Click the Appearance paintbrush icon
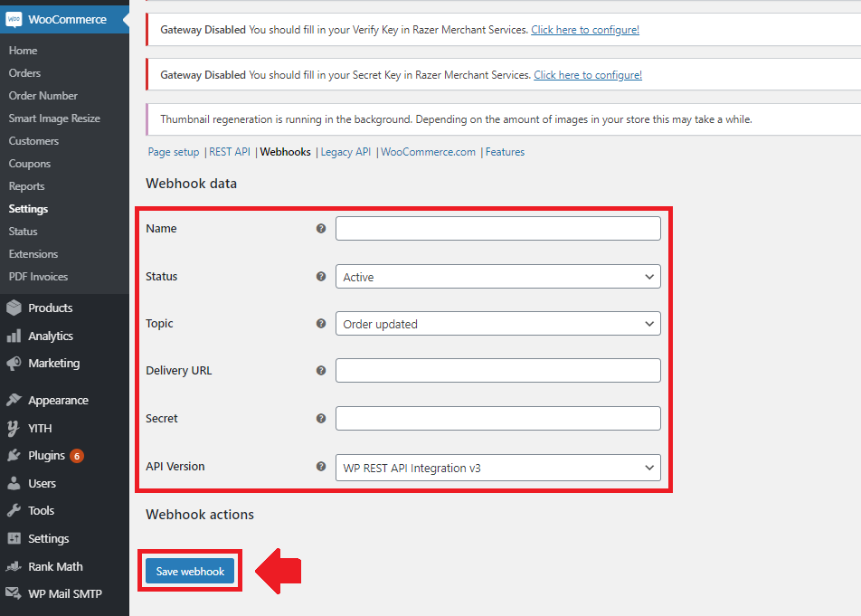861x616 pixels. click(14, 401)
